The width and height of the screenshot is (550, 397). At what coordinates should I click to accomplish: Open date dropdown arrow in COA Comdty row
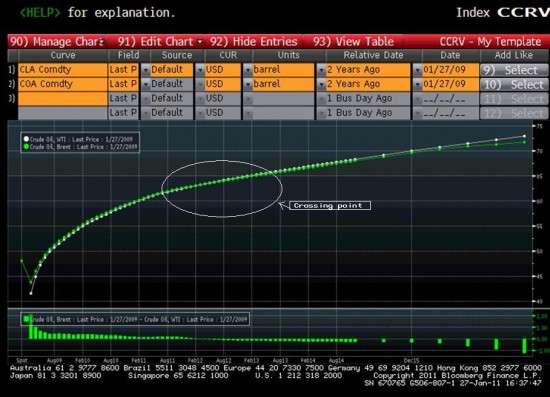pos(417,85)
